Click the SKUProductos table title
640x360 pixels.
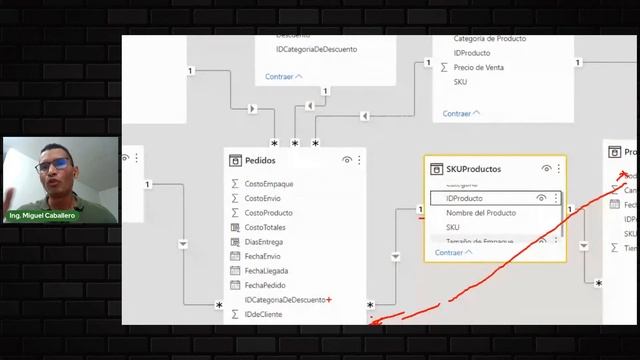tap(473, 169)
